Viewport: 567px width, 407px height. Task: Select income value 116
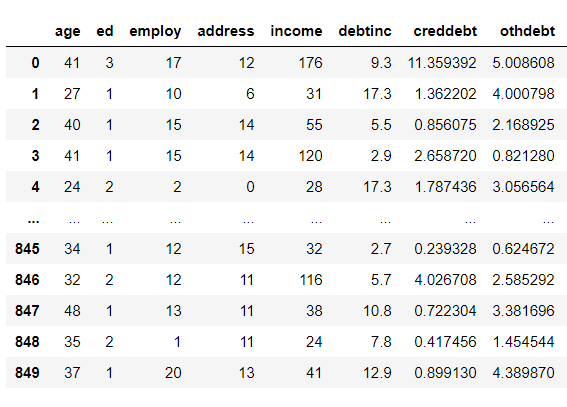point(311,280)
